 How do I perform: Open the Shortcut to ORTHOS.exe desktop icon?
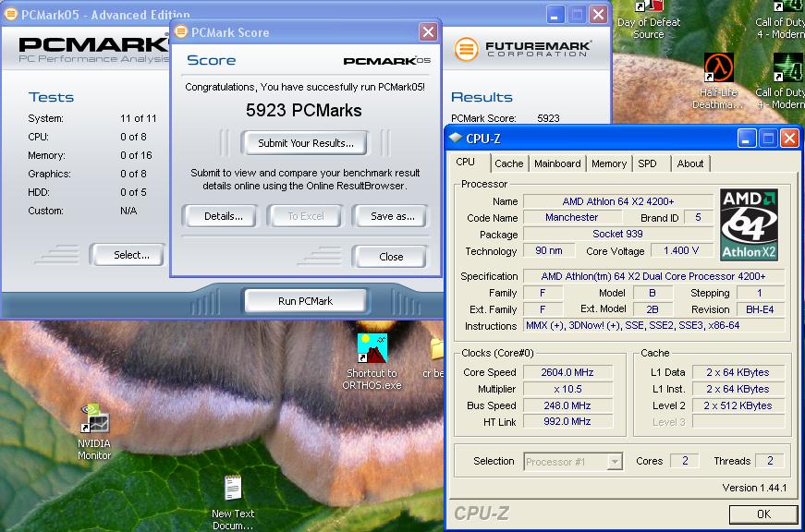coord(372,361)
